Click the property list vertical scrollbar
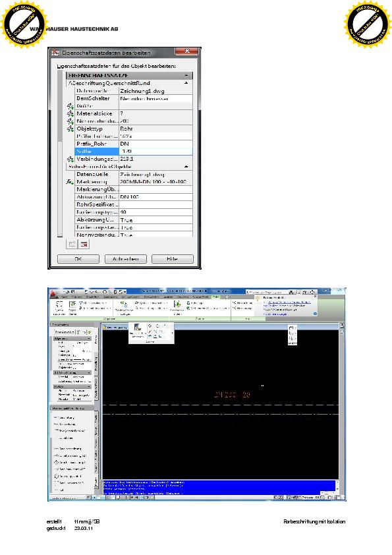Viewport: 392px width, 555px height. (60, 154)
